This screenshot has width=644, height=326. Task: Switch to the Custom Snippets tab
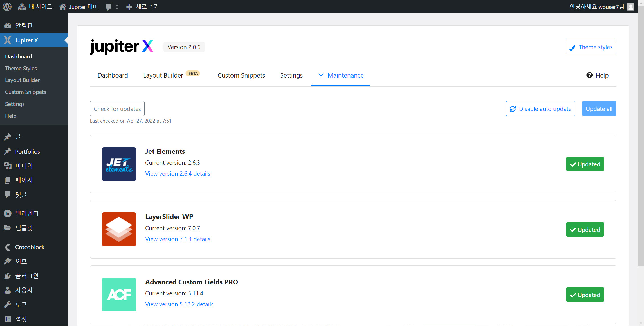point(241,75)
